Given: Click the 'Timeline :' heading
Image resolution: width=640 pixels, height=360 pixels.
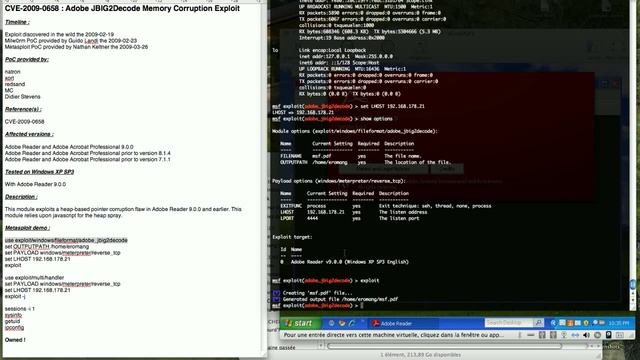Looking at the screenshot, I should click(x=17, y=22).
